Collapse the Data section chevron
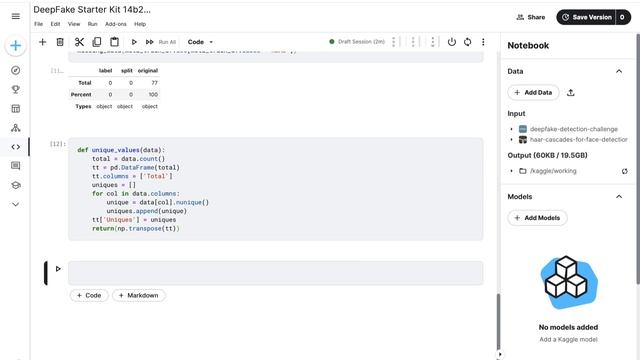 coord(619,71)
